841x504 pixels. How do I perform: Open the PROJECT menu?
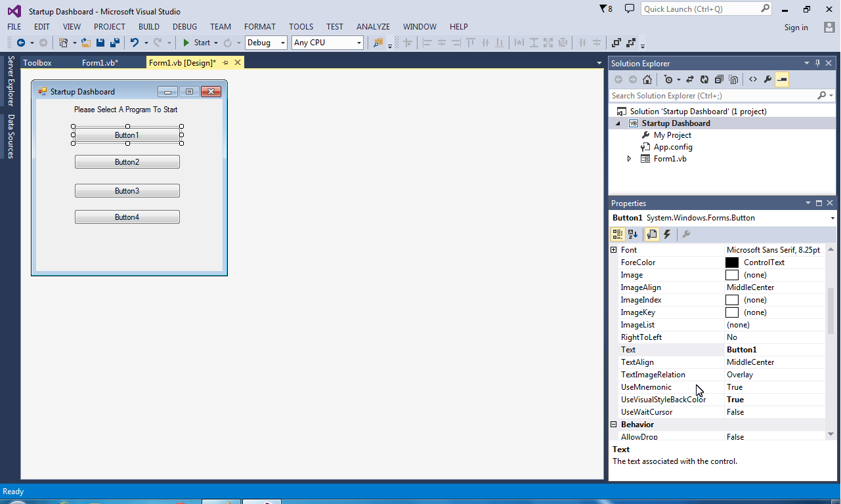coord(109,27)
